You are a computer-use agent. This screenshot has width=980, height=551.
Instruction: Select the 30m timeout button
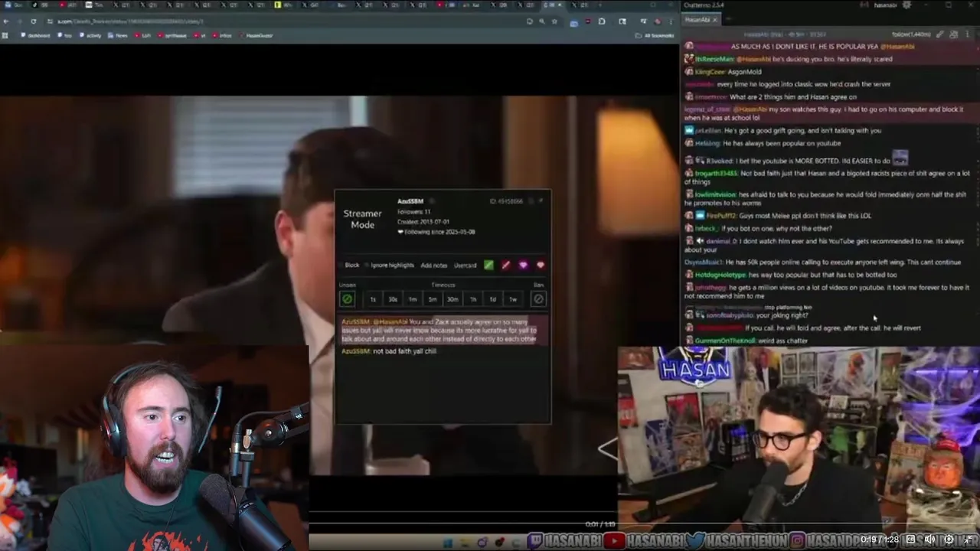click(452, 299)
